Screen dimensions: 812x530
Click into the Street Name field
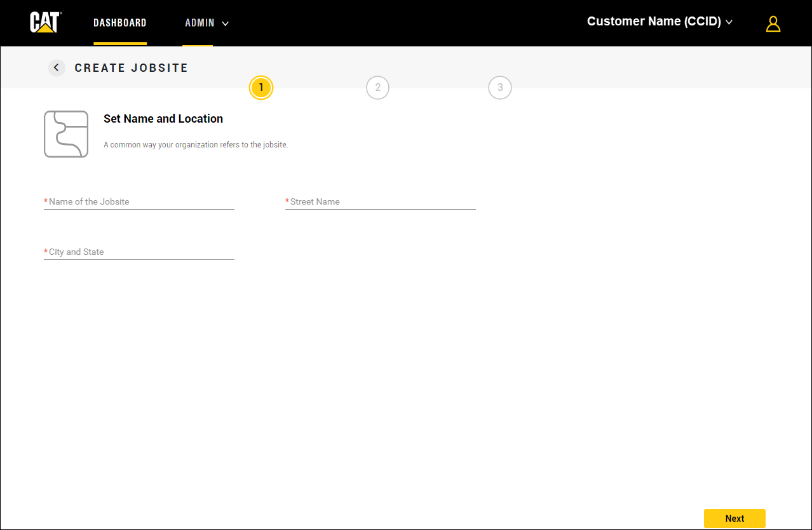click(381, 201)
